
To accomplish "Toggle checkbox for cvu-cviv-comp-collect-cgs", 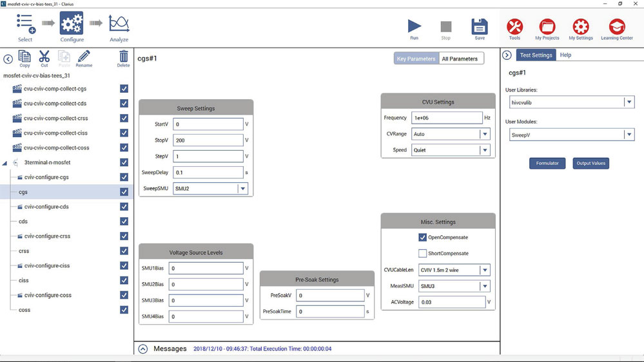I will pos(124,89).
